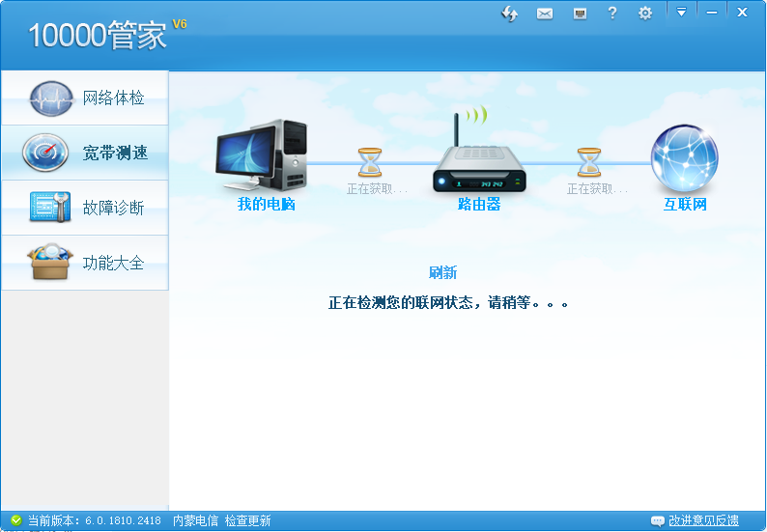Open help via the question mark icon

point(611,13)
